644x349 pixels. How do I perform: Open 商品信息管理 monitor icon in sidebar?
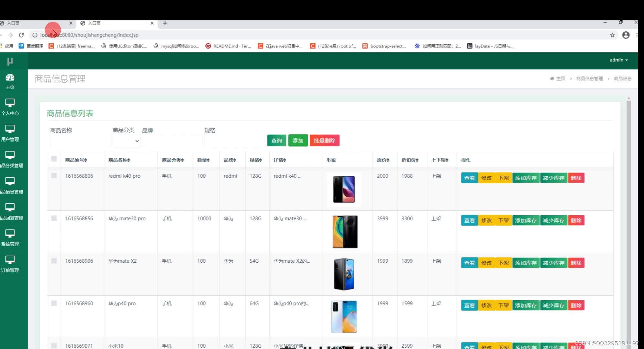point(10,181)
